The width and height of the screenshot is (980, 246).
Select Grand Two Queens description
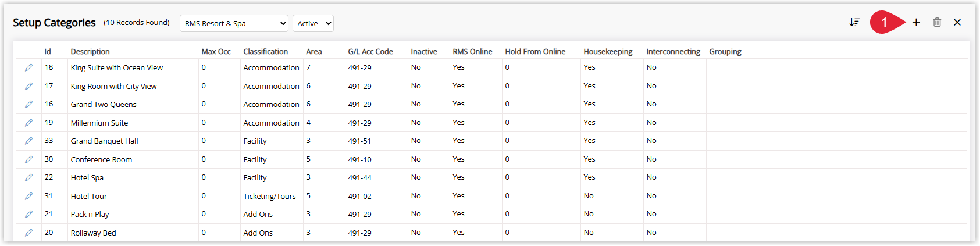tap(104, 104)
